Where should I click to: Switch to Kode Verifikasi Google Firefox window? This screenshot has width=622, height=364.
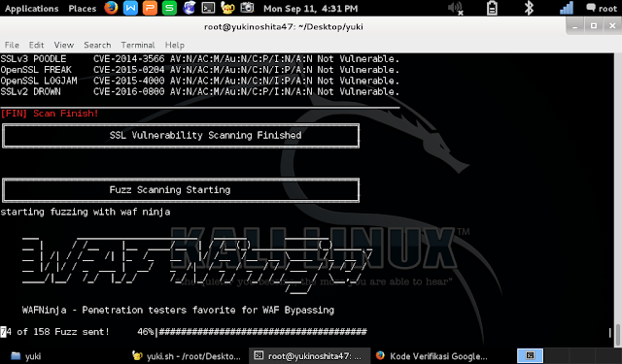[x=432, y=355]
